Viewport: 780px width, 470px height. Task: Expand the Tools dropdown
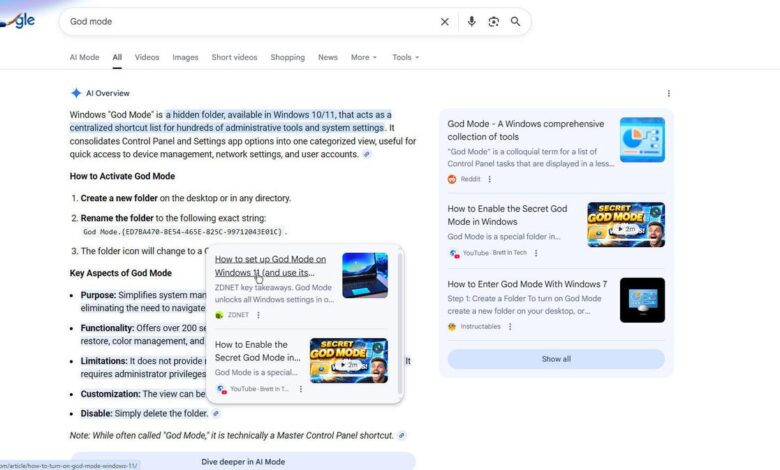pos(405,57)
